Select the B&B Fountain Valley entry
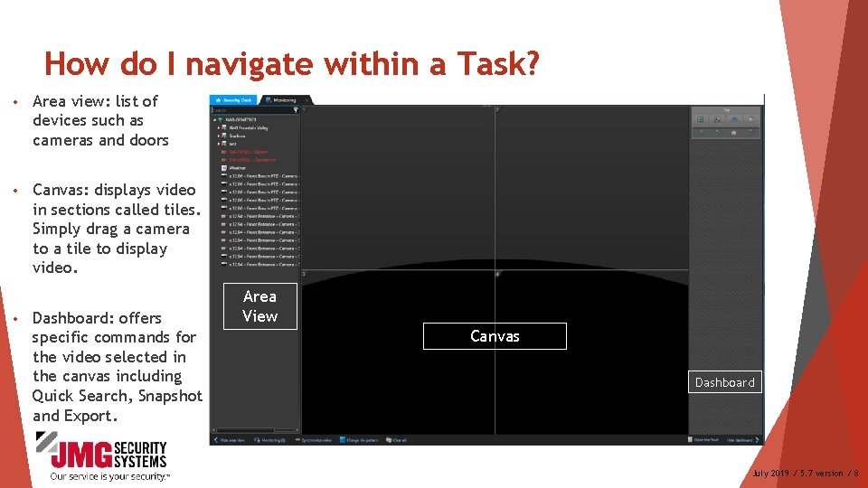 coord(249,127)
